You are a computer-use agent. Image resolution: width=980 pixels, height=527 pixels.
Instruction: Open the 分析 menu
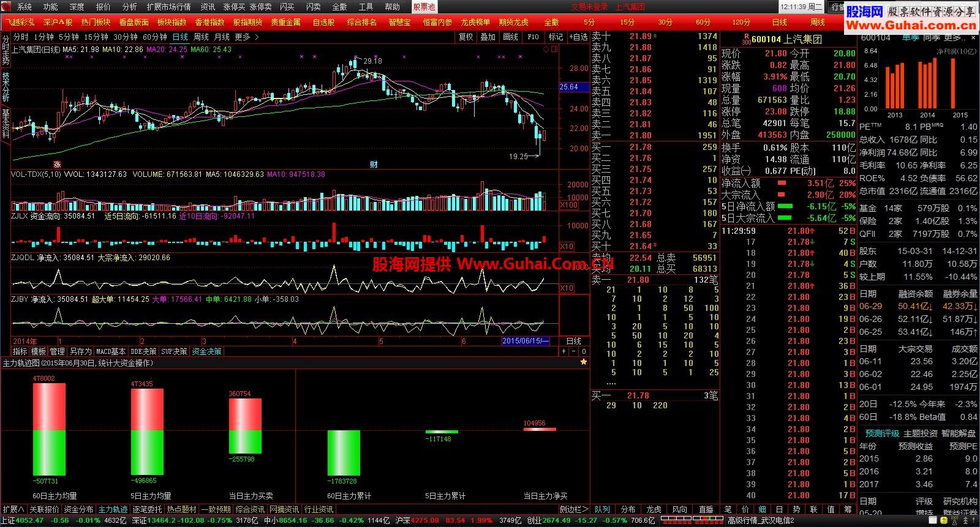click(x=130, y=7)
